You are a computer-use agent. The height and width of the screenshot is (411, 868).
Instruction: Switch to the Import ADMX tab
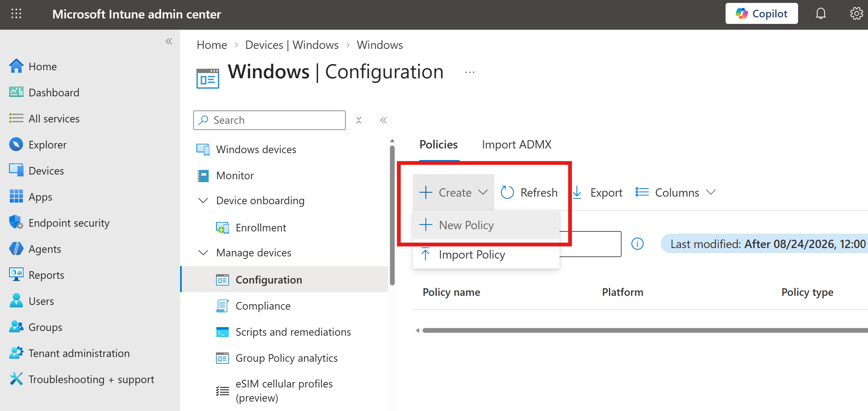(x=516, y=145)
